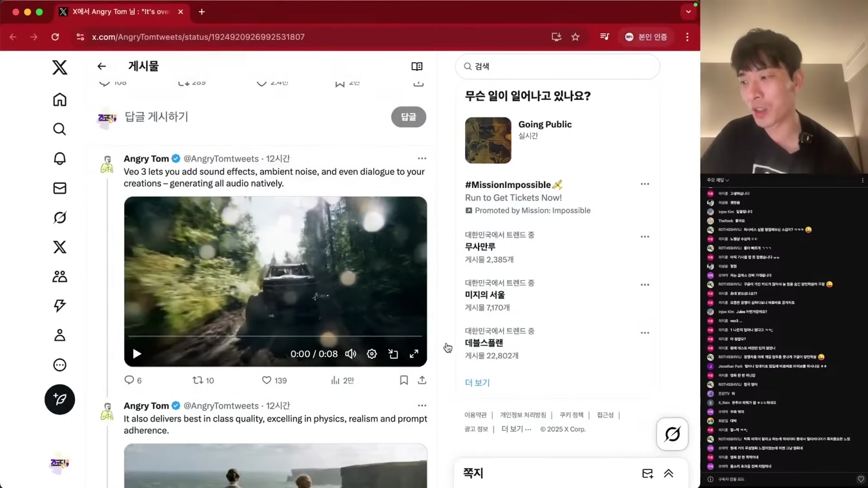This screenshot has width=868, height=488.
Task: Open 개인정보 처리방침 footer link
Action: [x=523, y=415]
